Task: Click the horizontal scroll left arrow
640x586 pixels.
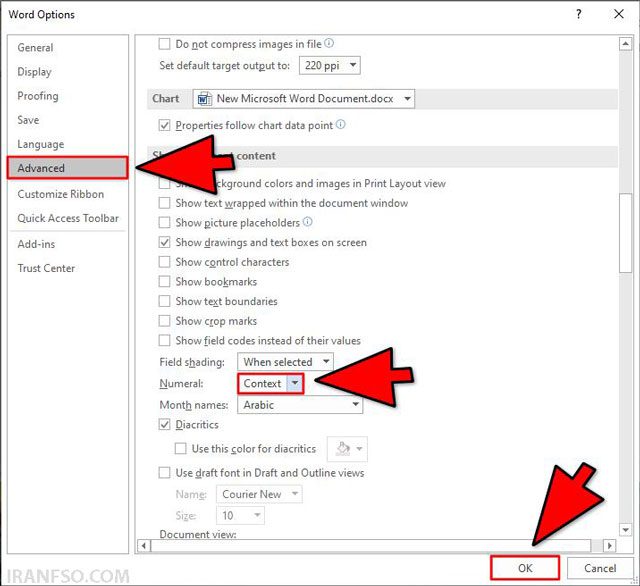Action: pyautogui.click(x=144, y=546)
